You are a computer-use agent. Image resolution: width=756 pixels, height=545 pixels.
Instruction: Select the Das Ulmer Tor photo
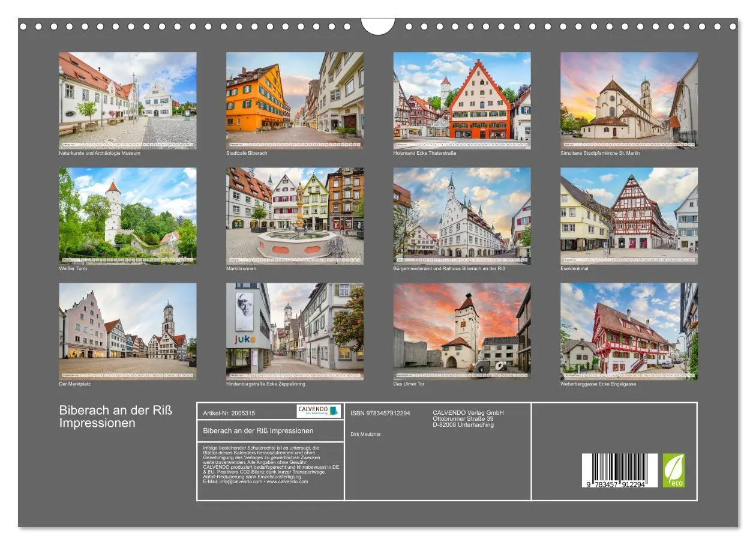(462, 331)
